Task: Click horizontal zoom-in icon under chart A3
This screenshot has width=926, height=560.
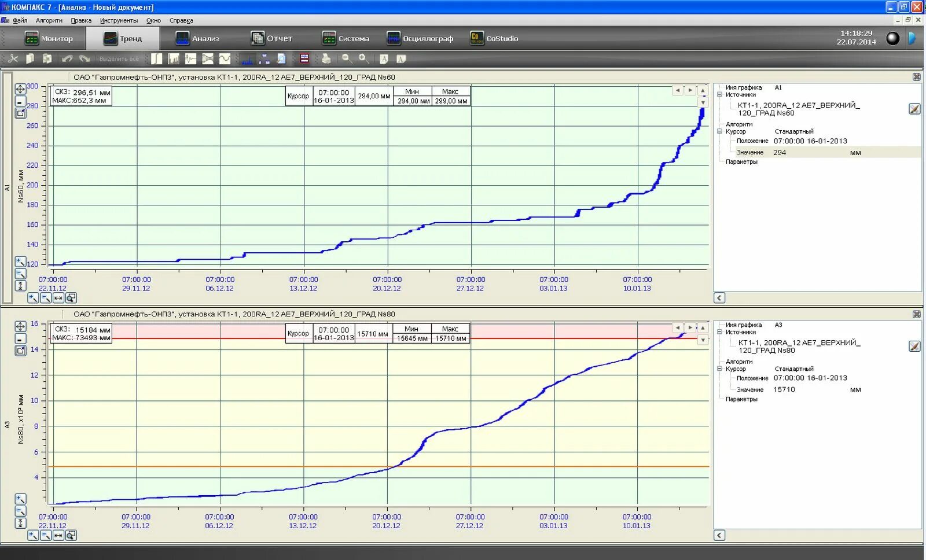Action: [33, 535]
